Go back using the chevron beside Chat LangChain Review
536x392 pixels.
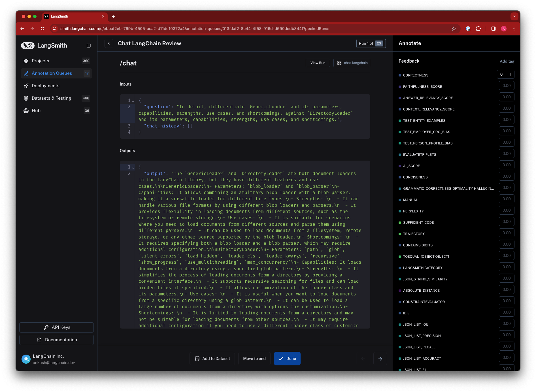[x=109, y=43]
